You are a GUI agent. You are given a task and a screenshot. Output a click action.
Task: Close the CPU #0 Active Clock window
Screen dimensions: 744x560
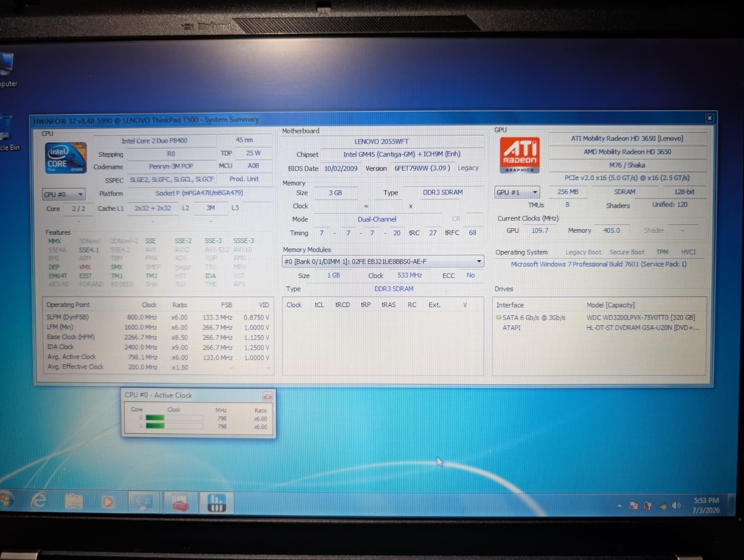[x=268, y=396]
